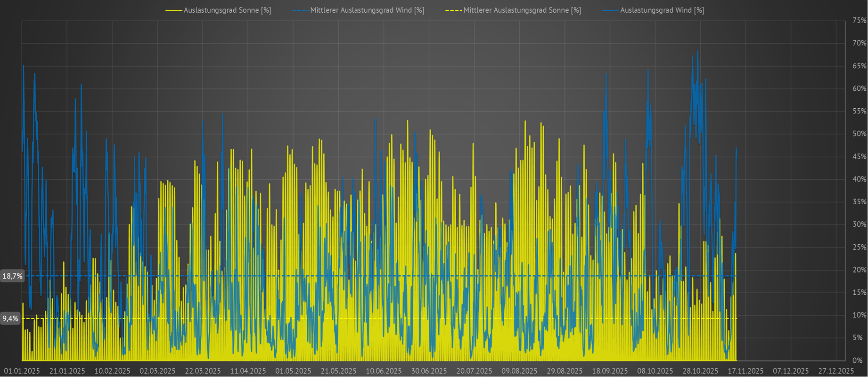The width and height of the screenshot is (868, 377).
Task: Click the dashed yellow Sonne average legend marker
Action: pyautogui.click(x=454, y=10)
